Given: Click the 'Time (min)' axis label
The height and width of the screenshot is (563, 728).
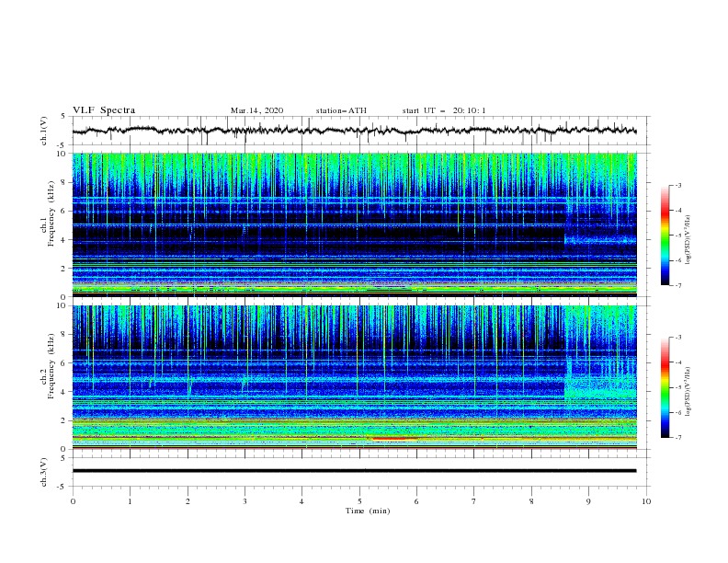Looking at the screenshot, I should click(368, 511).
